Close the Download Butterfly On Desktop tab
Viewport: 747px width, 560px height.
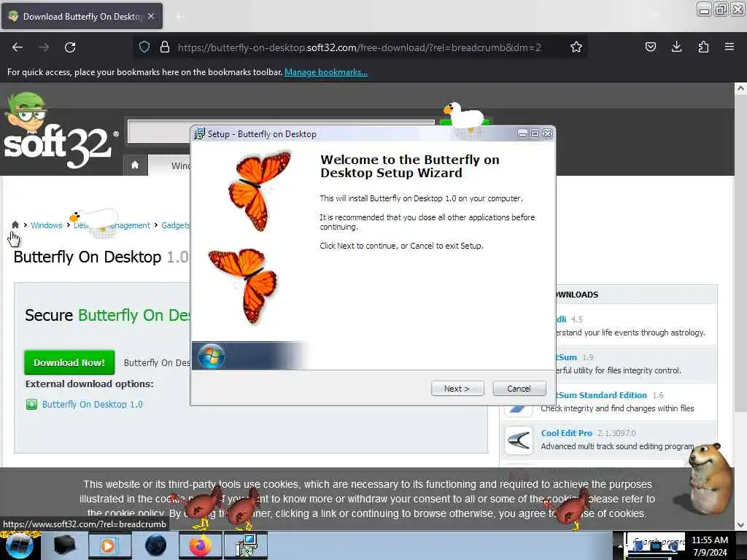[x=151, y=16]
